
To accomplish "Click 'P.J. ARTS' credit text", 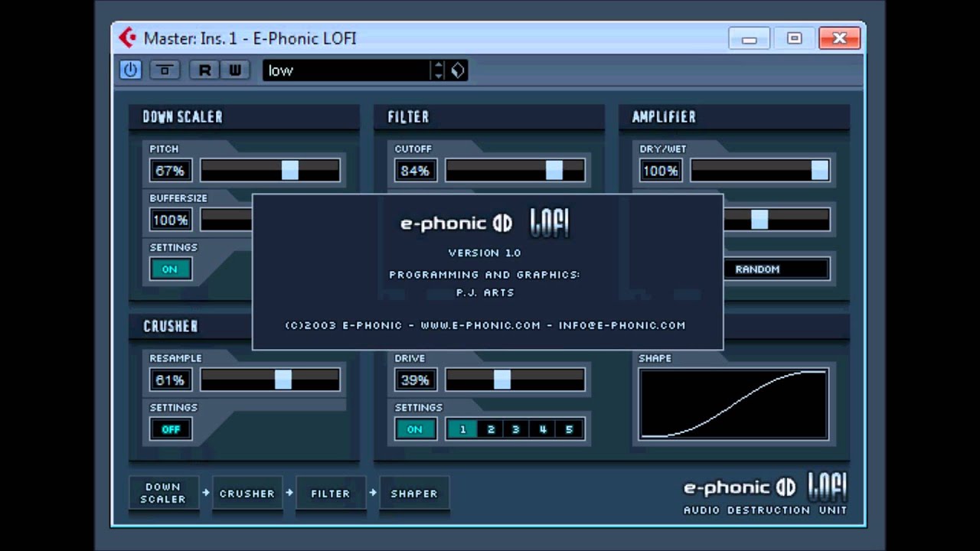I will [x=485, y=292].
